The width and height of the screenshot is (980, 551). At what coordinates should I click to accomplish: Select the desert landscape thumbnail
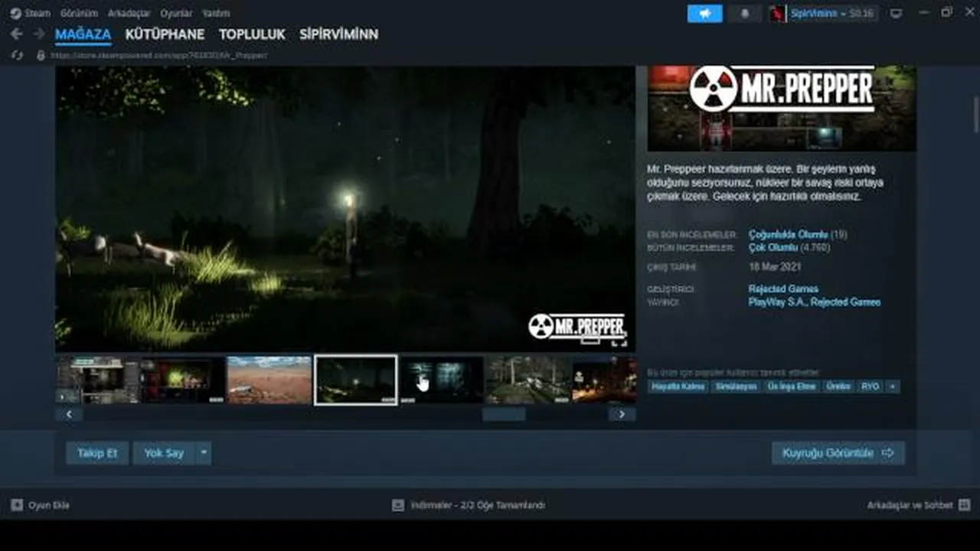[x=269, y=379]
